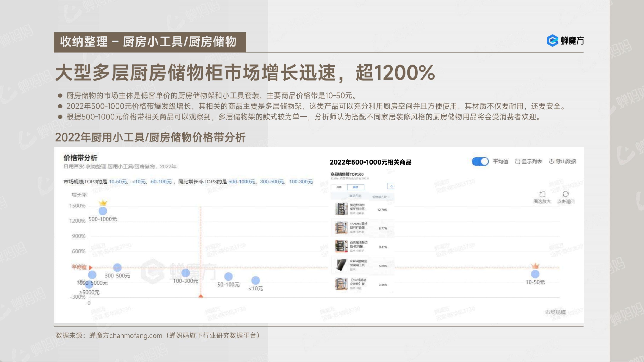This screenshot has height=362, width=644.
Task: Open thumbnail of 5分钟简易安装款 product
Action: pos(341,284)
